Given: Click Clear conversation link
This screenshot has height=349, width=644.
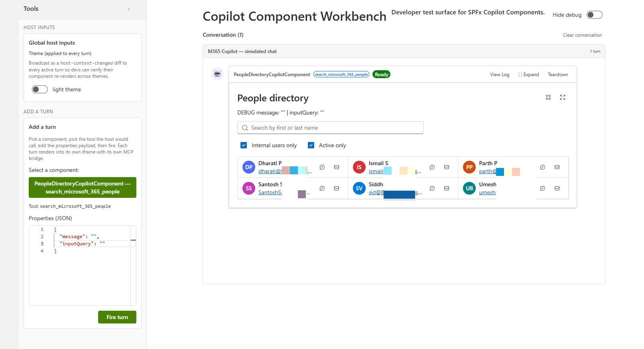Looking at the screenshot, I should [x=582, y=35].
